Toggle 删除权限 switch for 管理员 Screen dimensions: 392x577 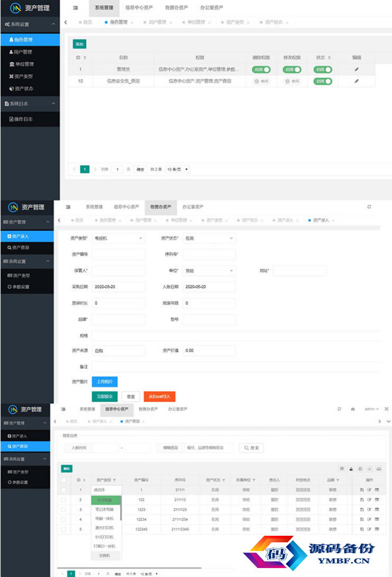(x=261, y=69)
